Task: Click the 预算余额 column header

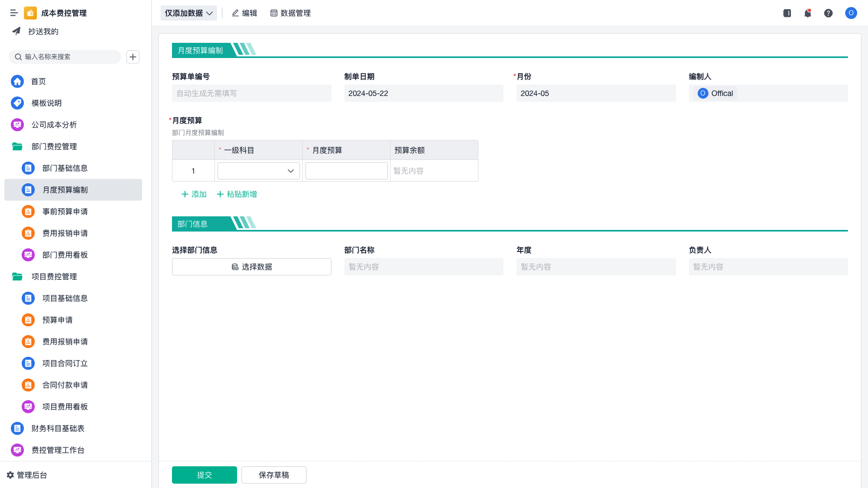Action: coord(434,150)
